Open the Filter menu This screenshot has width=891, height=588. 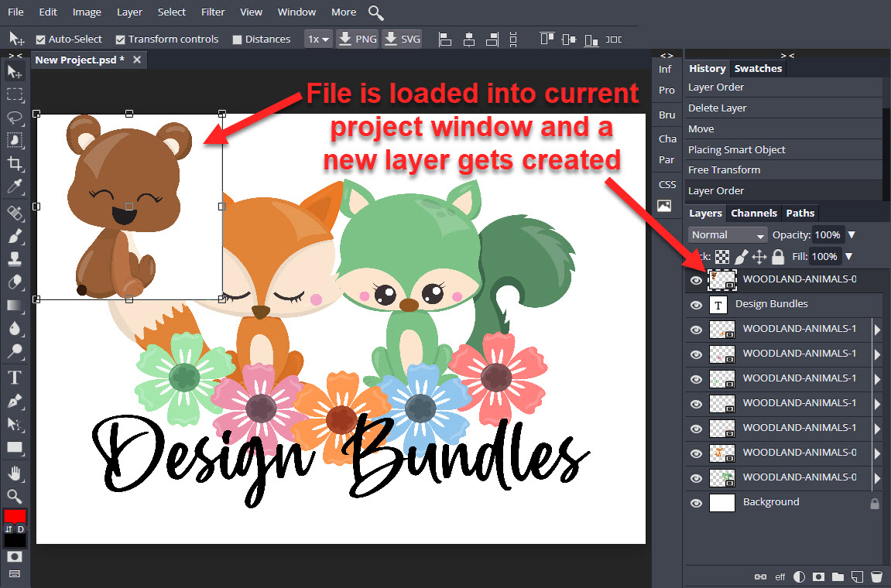(213, 12)
